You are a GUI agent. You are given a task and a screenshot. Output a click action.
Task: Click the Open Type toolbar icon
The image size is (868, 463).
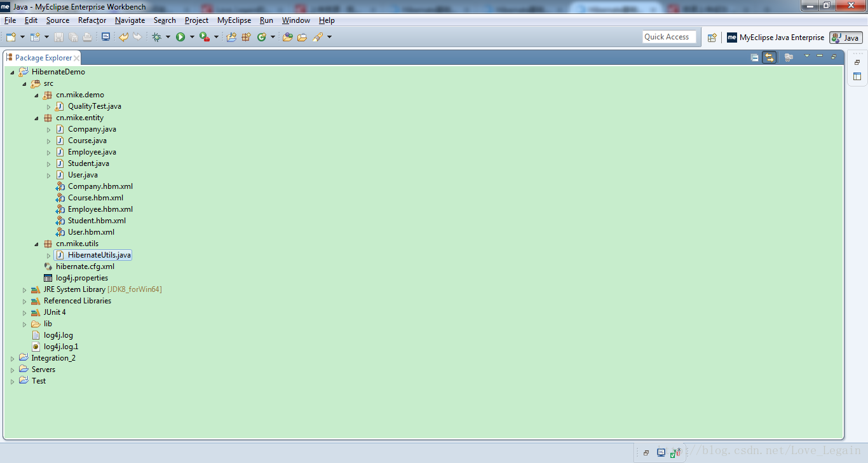(x=287, y=37)
